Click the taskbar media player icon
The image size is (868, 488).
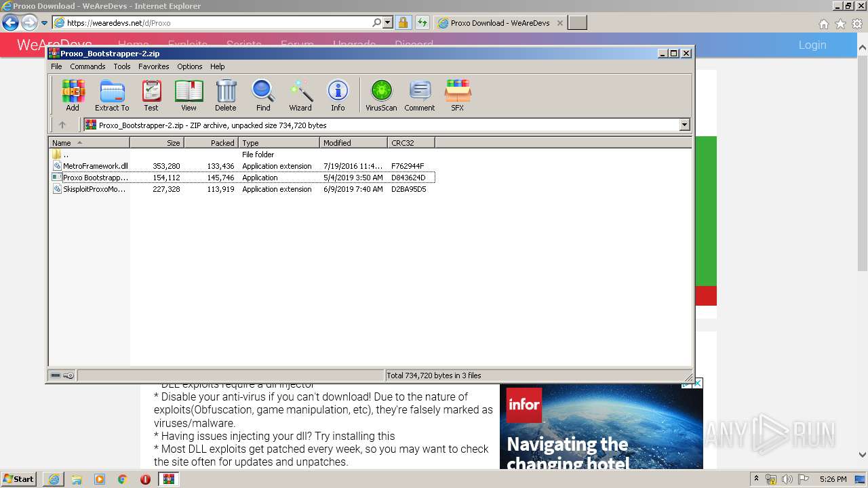pyautogui.click(x=100, y=479)
